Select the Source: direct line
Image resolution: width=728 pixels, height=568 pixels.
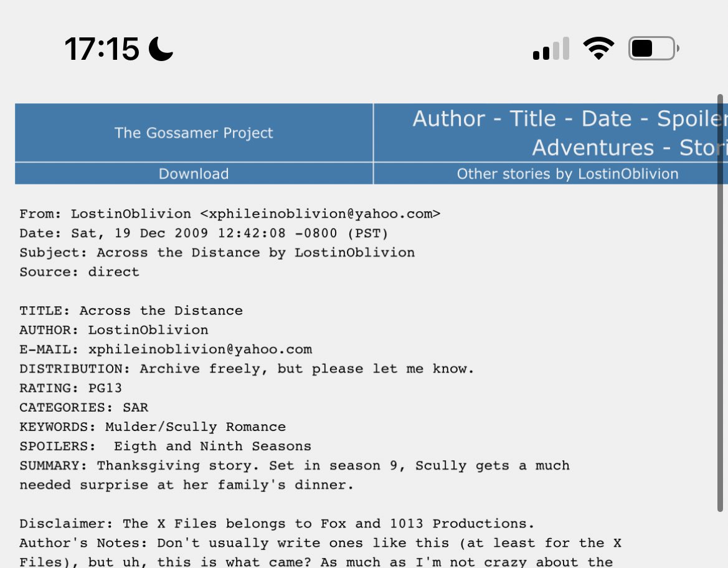point(79,272)
